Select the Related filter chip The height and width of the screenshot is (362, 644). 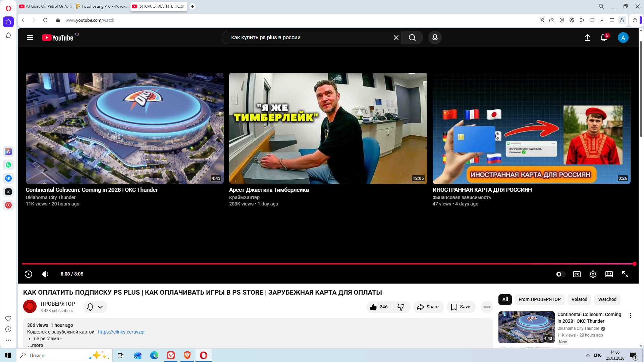pos(579,300)
